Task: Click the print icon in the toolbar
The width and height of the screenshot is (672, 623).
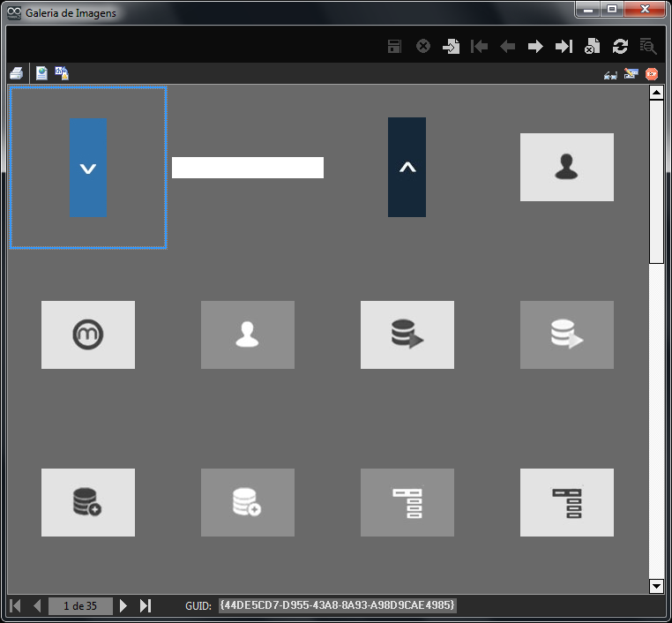Action: pyautogui.click(x=17, y=73)
